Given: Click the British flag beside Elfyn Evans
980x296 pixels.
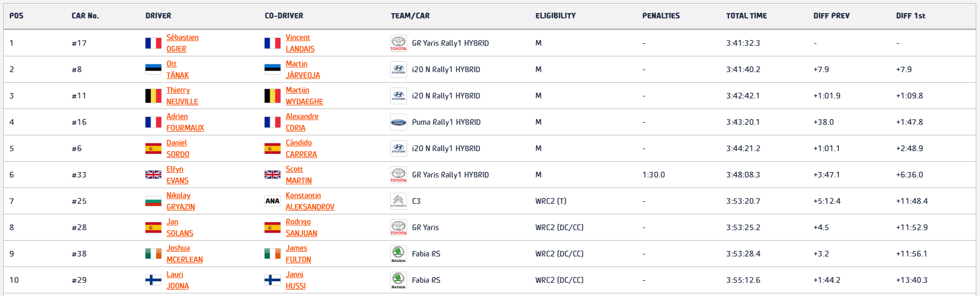Looking at the screenshot, I should (x=153, y=175).
